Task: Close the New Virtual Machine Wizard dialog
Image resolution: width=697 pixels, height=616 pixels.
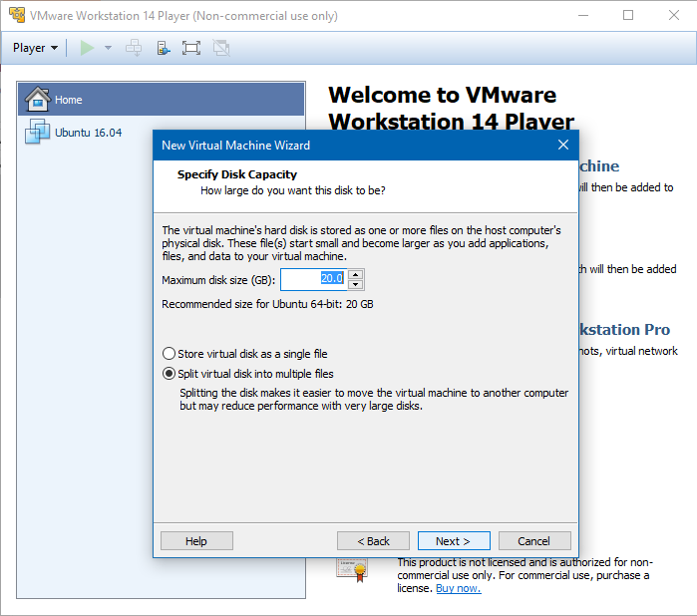Action: coord(563,145)
